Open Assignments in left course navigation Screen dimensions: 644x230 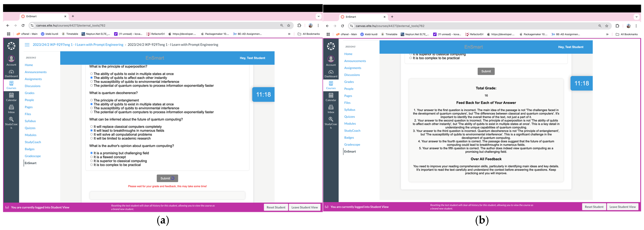pyautogui.click(x=33, y=79)
